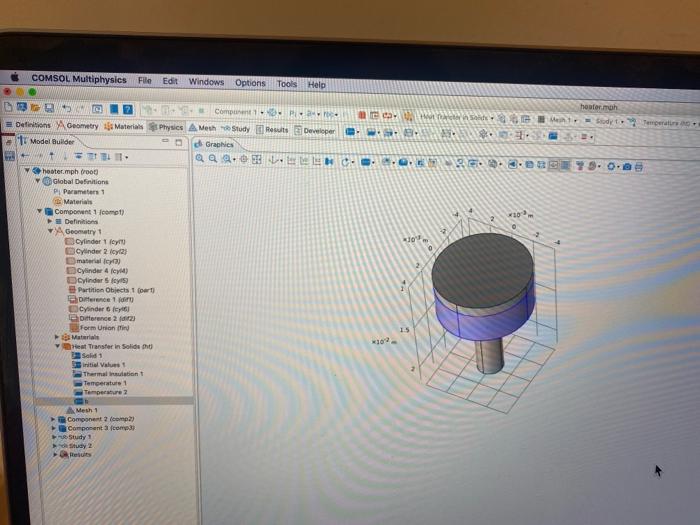
Task: Open the File menu
Action: coord(145,80)
